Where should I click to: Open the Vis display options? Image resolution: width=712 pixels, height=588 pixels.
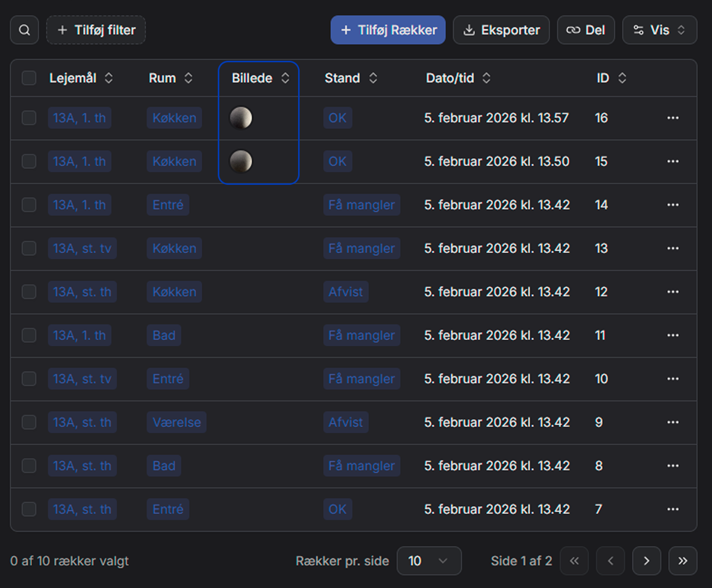tap(659, 30)
